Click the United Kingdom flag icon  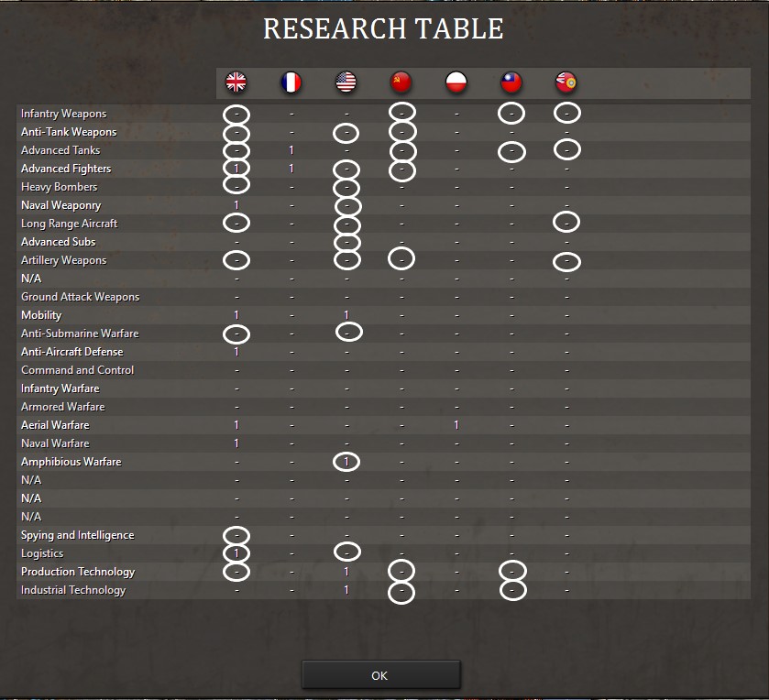(x=236, y=82)
